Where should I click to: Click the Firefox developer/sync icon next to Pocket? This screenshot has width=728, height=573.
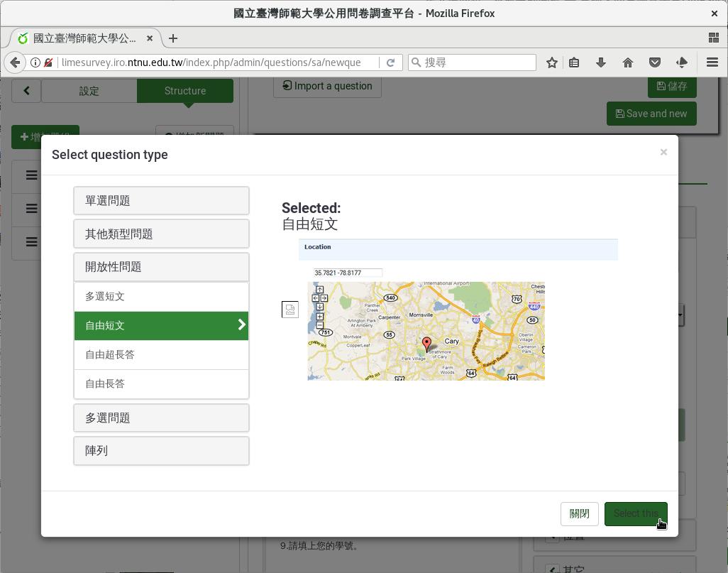tap(682, 62)
